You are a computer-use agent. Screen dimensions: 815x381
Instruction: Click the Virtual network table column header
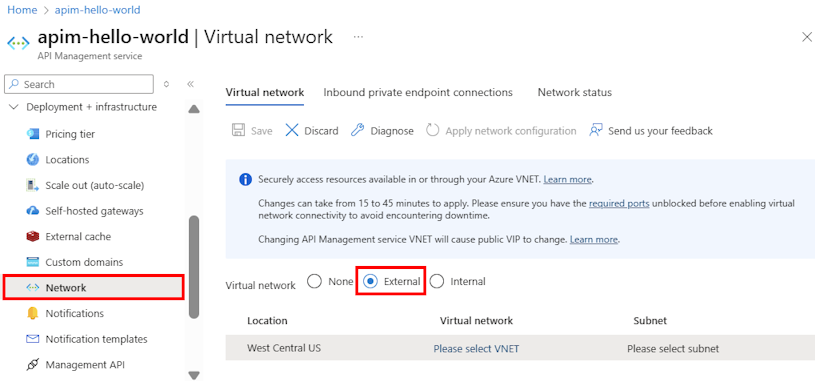point(476,321)
